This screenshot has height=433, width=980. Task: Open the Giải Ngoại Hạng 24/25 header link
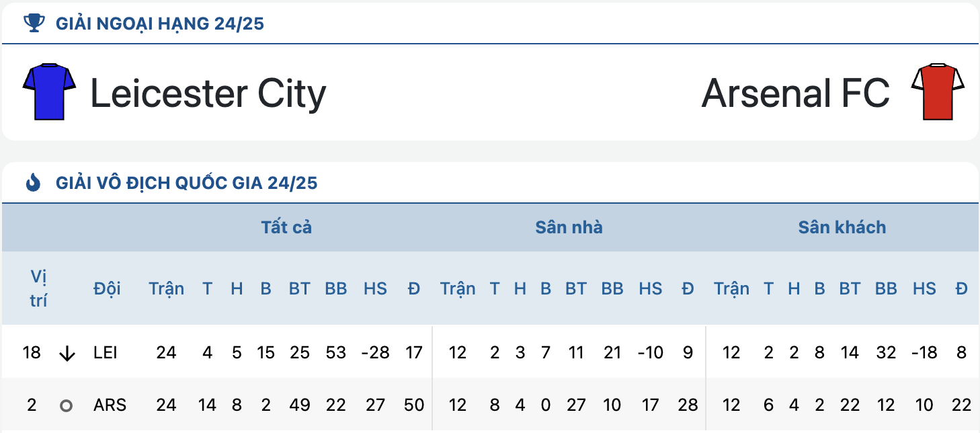coord(160,24)
